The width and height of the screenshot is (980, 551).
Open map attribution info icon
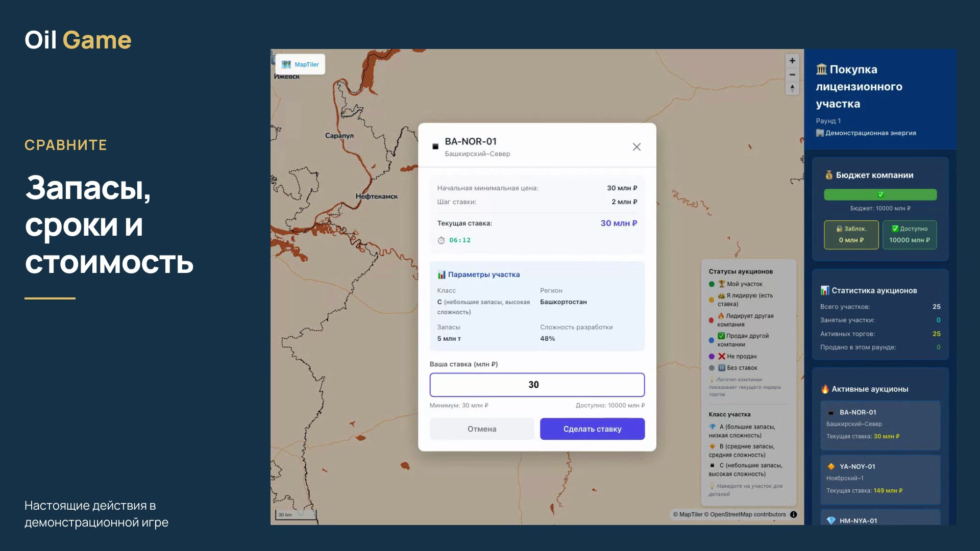tap(793, 514)
